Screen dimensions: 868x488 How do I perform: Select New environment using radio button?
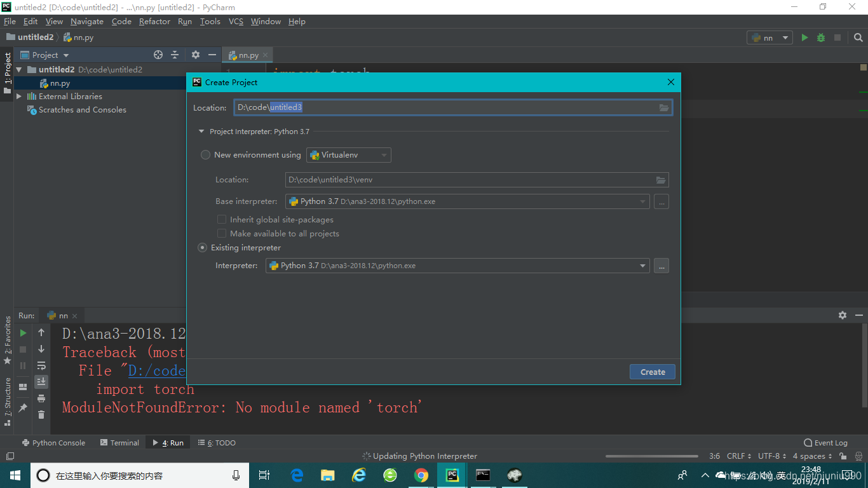point(205,155)
